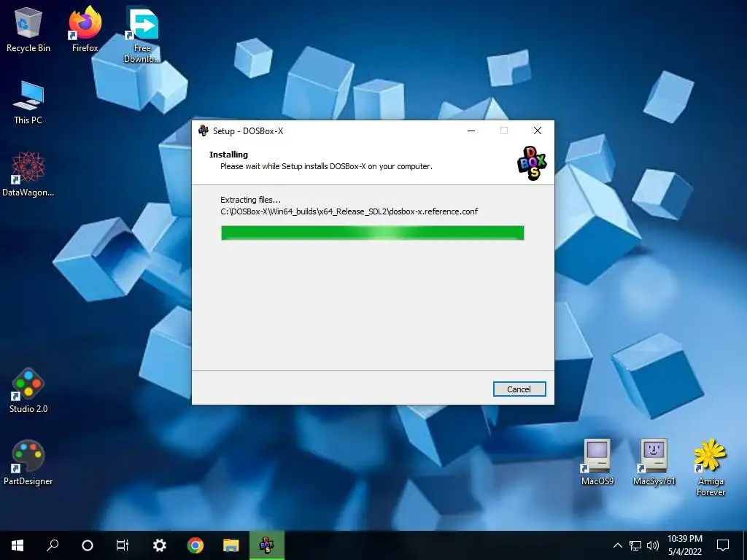
Task: Select the This PC desktop icon
Action: coord(28,102)
